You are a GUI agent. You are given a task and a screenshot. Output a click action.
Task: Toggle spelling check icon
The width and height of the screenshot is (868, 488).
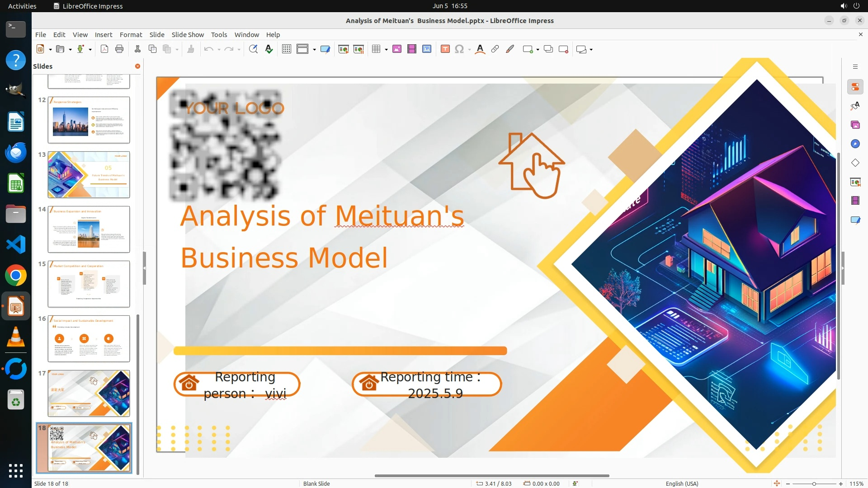click(269, 49)
